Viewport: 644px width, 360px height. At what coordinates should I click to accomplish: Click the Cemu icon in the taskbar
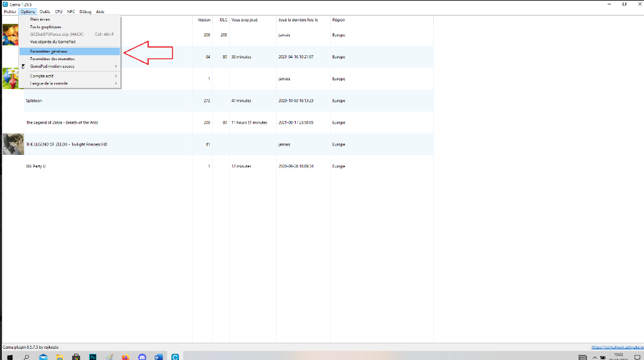pyautogui.click(x=175, y=356)
